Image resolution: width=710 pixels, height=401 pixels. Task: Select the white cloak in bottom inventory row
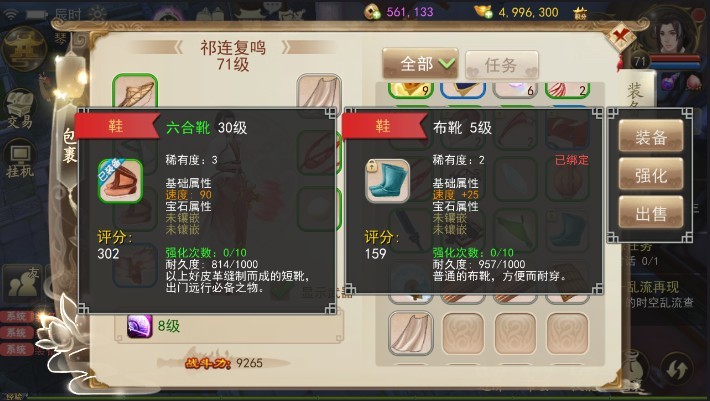click(411, 333)
